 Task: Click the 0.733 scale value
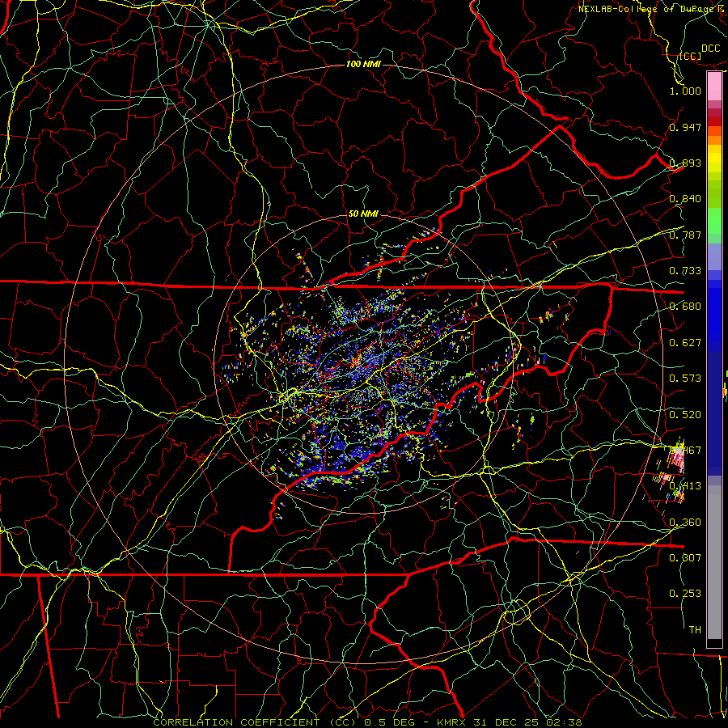pyautogui.click(x=685, y=271)
